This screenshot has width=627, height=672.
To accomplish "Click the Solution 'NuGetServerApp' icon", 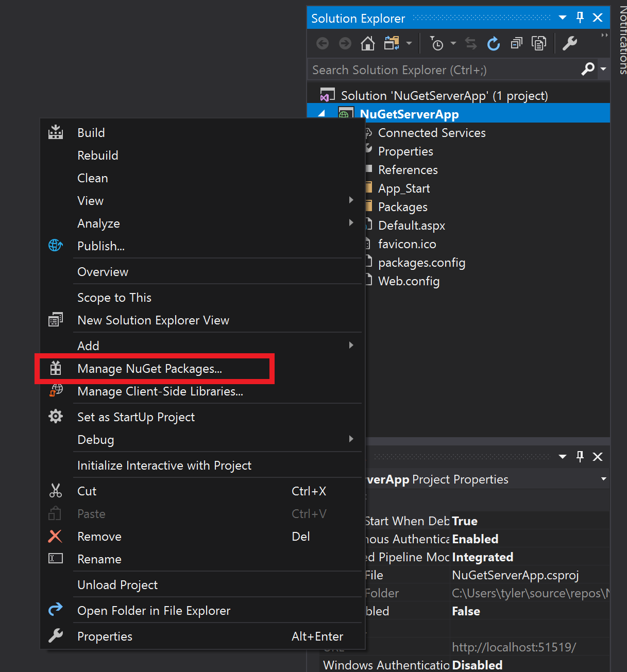I will (328, 95).
